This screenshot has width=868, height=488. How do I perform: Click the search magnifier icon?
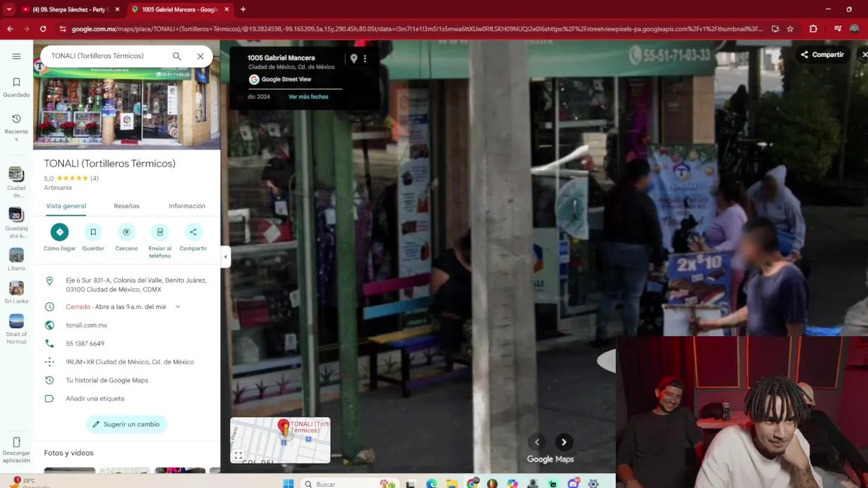coord(177,56)
